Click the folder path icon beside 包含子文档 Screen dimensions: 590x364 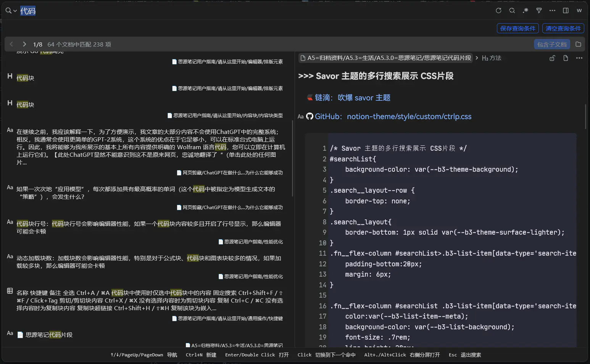pyautogui.click(x=578, y=44)
